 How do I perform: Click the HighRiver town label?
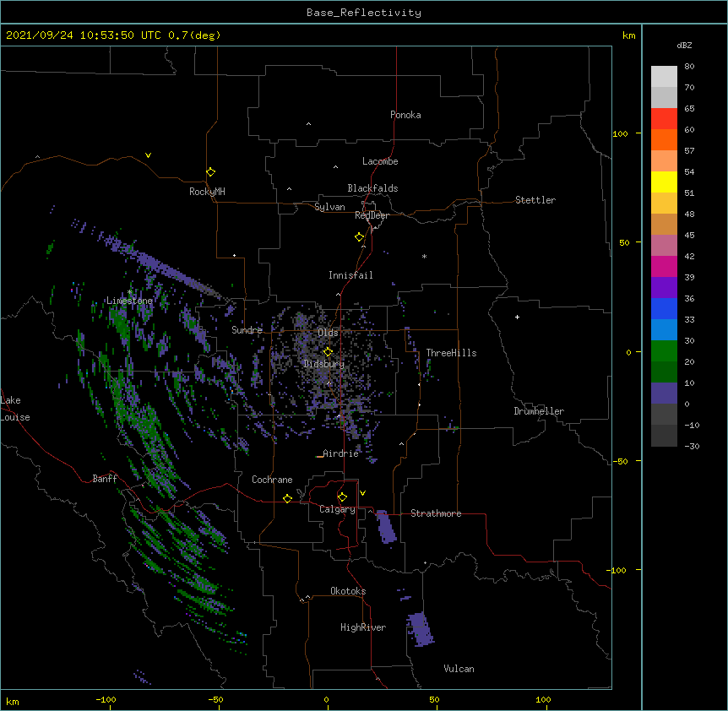pos(362,627)
